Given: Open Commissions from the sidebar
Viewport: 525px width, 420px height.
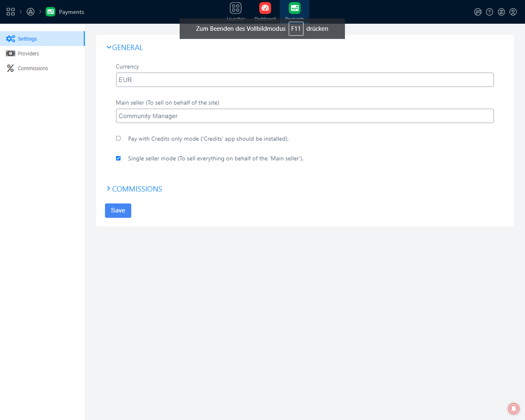Looking at the screenshot, I should [x=33, y=68].
